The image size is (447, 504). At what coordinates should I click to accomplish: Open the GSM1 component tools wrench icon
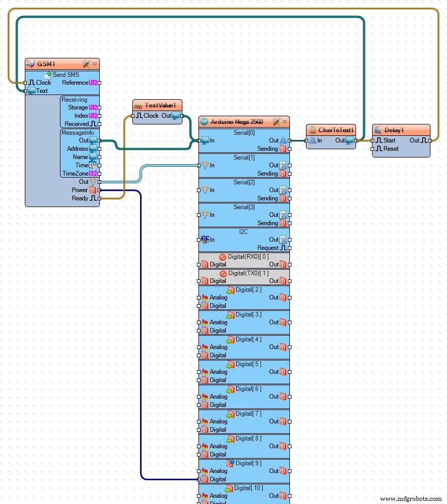click(x=86, y=64)
